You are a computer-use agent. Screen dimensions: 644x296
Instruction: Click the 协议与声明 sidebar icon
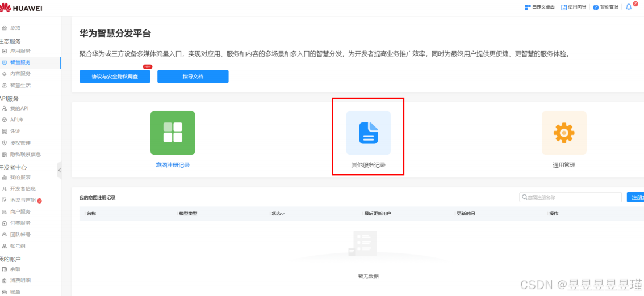[x=5, y=200]
